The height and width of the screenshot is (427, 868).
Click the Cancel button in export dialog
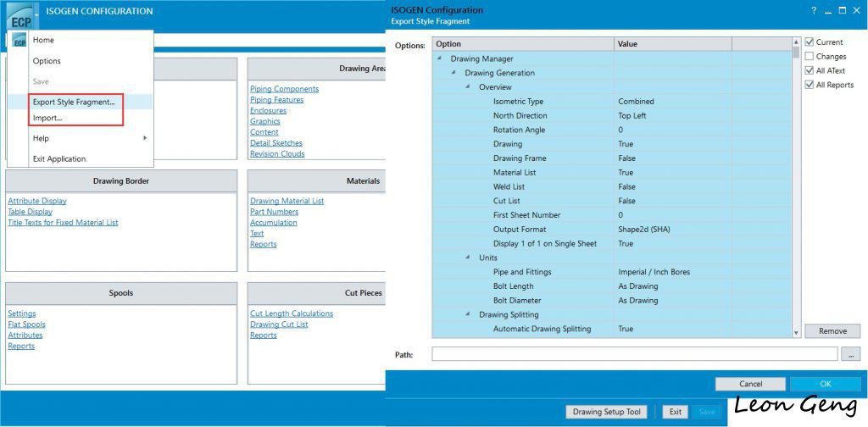(750, 384)
